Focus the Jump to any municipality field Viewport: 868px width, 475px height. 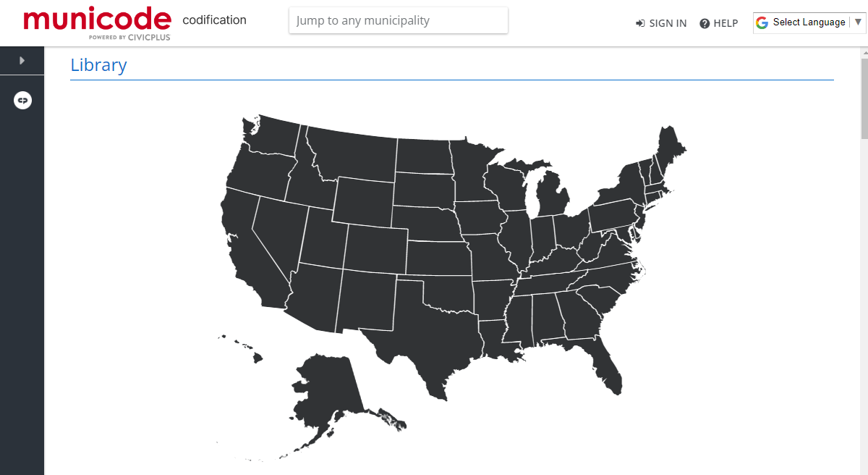pyautogui.click(x=399, y=20)
